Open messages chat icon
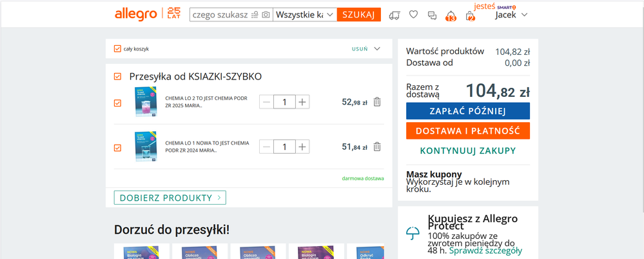 point(432,16)
